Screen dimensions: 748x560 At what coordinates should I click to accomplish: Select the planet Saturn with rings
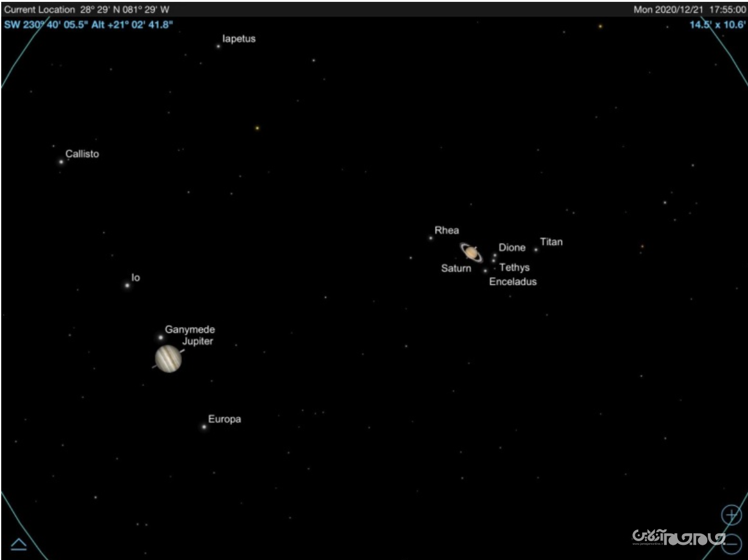tap(471, 252)
